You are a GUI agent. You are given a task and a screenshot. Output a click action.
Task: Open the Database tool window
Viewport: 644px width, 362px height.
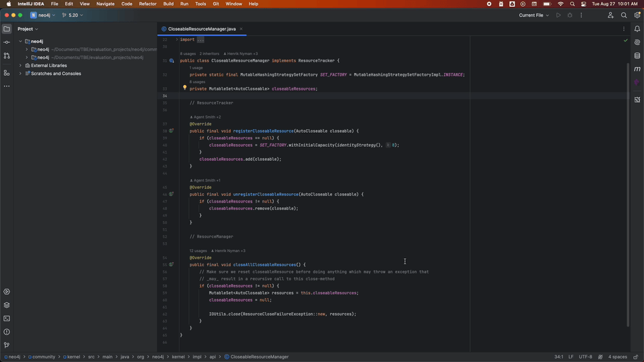(x=637, y=56)
